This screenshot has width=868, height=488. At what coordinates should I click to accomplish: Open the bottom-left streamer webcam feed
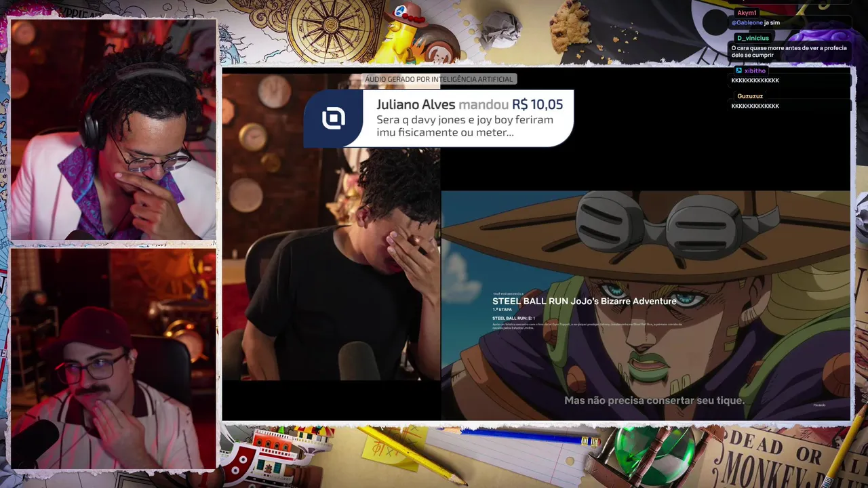pyautogui.click(x=113, y=359)
